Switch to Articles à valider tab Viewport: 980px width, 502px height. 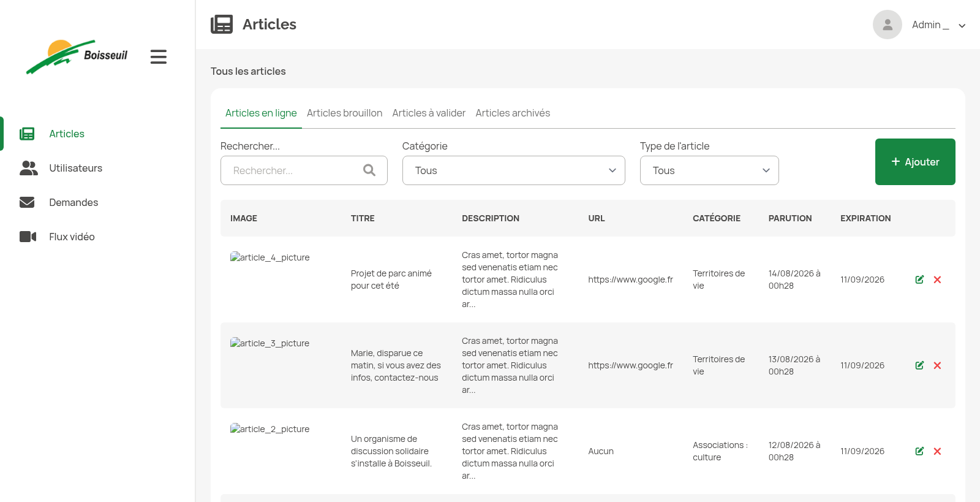429,113
